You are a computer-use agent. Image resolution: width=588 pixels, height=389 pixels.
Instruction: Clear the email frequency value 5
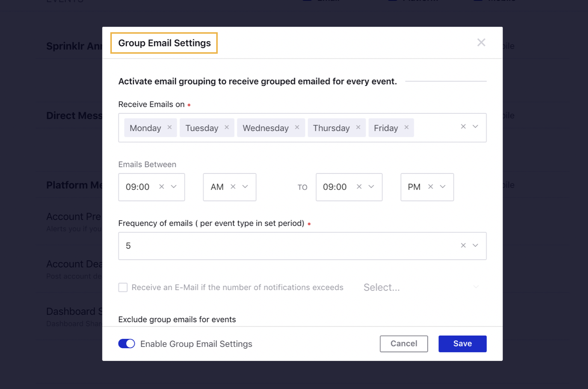click(463, 245)
